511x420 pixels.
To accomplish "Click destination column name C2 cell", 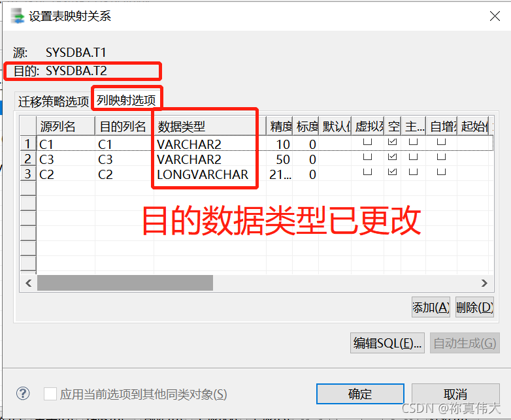I will [x=125, y=174].
